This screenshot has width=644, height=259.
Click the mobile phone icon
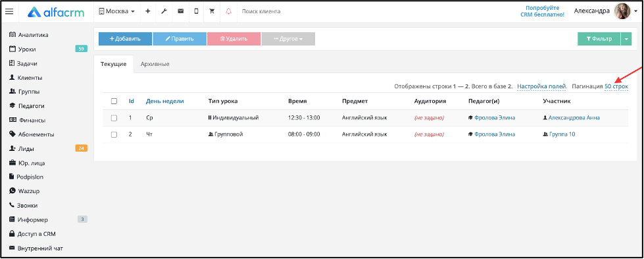[x=196, y=11]
